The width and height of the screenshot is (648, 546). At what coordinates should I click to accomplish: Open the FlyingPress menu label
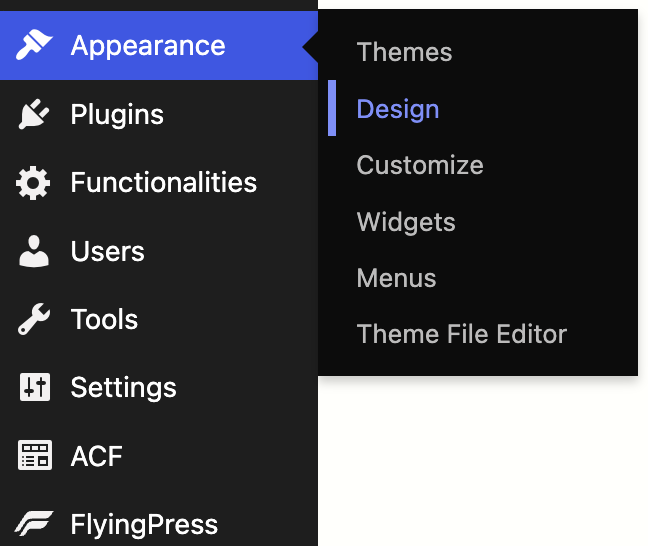point(144,524)
